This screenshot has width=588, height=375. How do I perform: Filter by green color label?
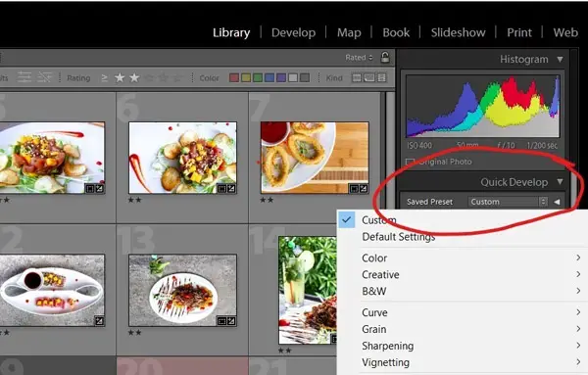(258, 77)
